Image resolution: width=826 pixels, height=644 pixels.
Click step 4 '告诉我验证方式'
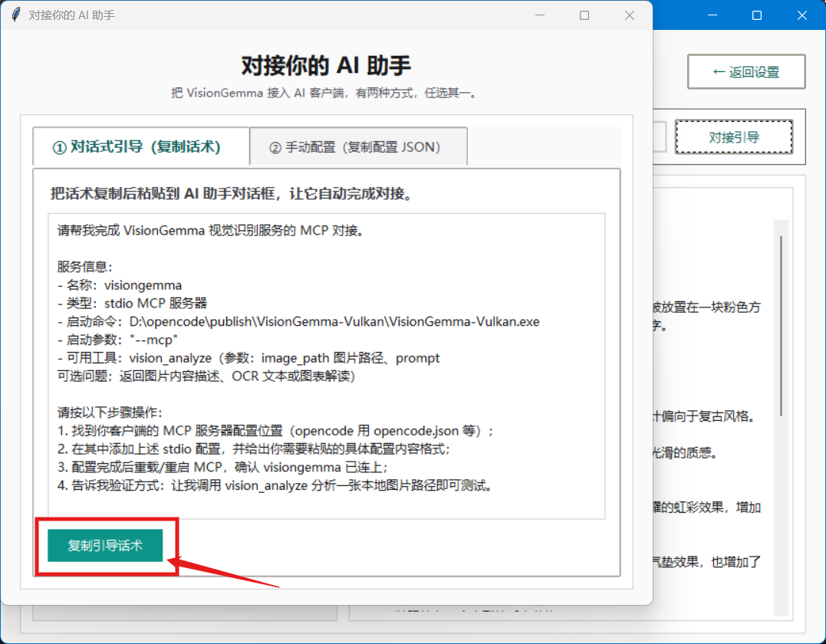point(275,485)
